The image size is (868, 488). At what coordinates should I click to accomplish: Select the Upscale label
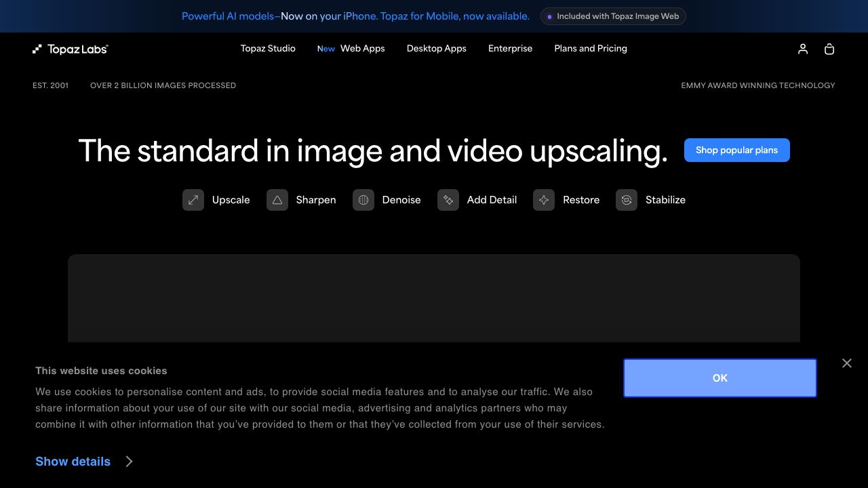click(x=231, y=200)
